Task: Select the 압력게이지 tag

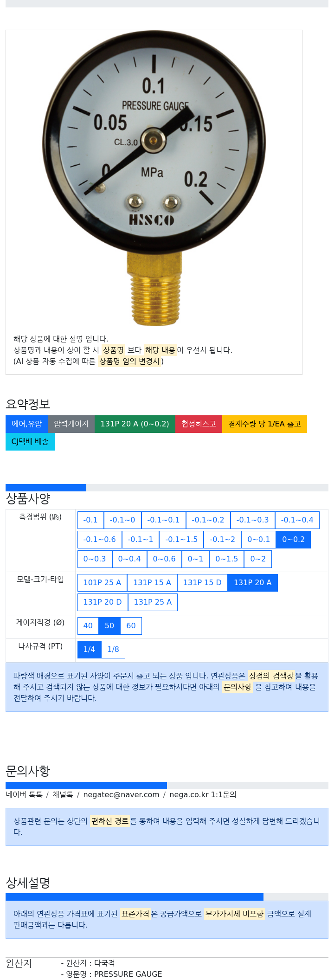Action: (x=71, y=424)
